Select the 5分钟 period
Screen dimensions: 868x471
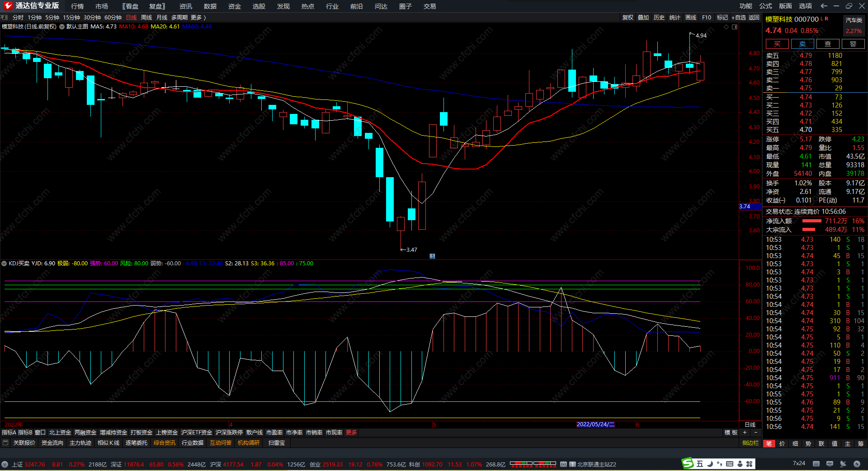(52, 18)
